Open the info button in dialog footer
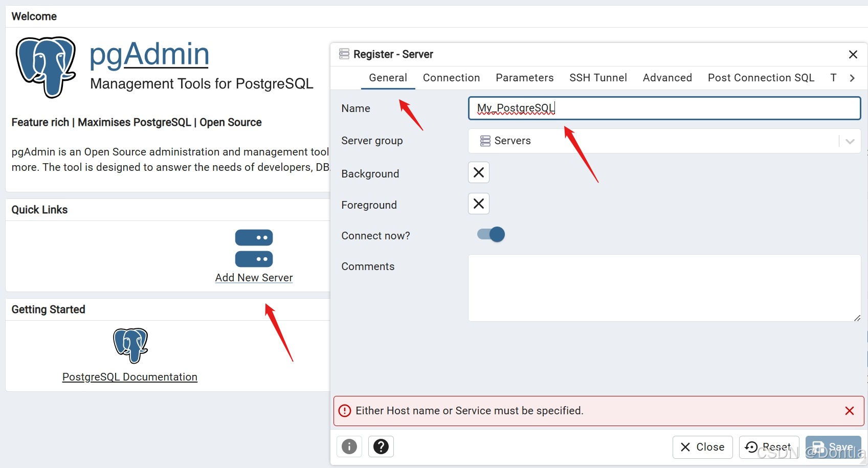The height and width of the screenshot is (468, 868). tap(349, 447)
